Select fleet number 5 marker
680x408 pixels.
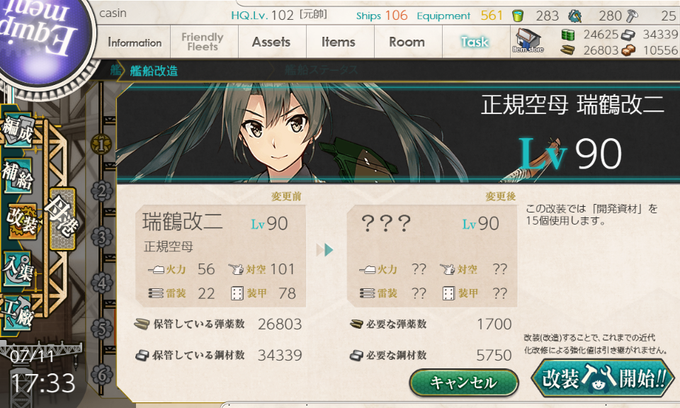[x=102, y=329]
